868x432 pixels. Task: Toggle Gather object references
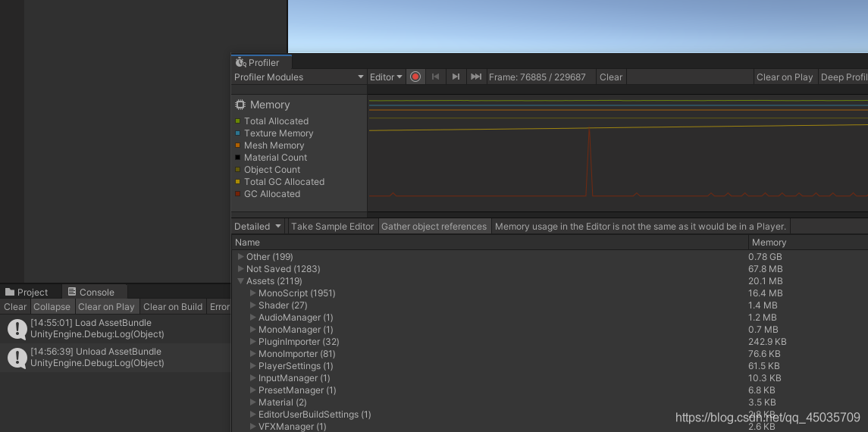click(434, 227)
